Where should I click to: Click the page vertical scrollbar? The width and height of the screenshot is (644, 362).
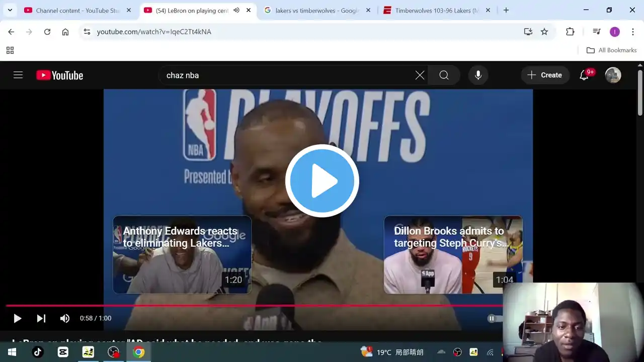click(x=640, y=93)
